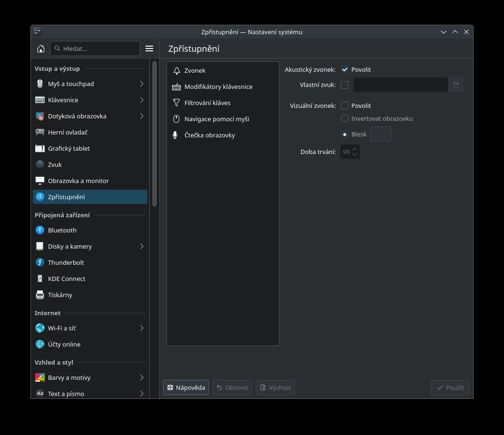
Task: Click the Nápověda help button
Action: (x=186, y=387)
